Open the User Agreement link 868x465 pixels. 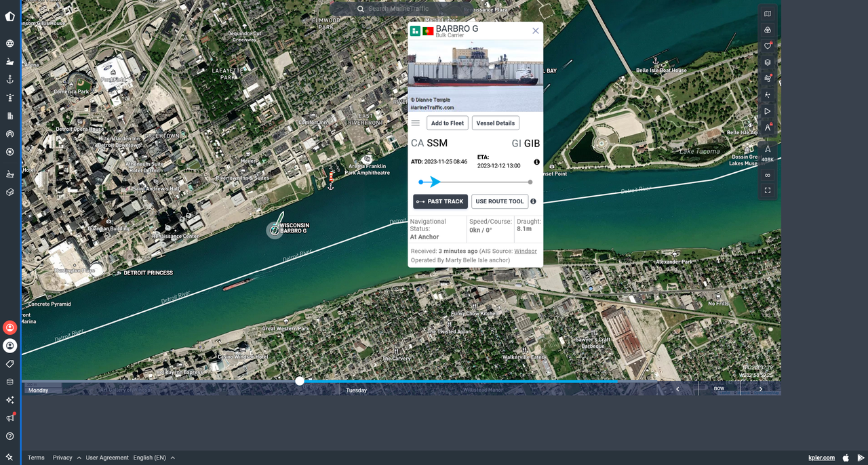tap(106, 458)
